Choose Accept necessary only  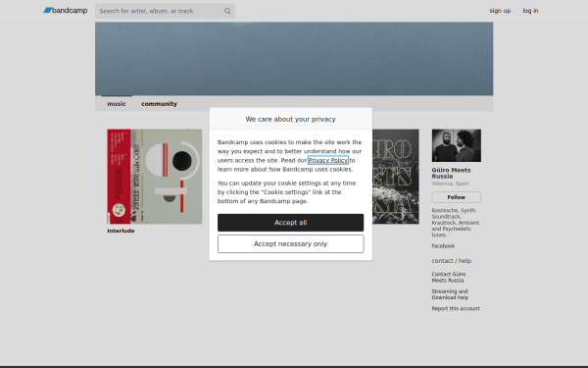tap(291, 243)
